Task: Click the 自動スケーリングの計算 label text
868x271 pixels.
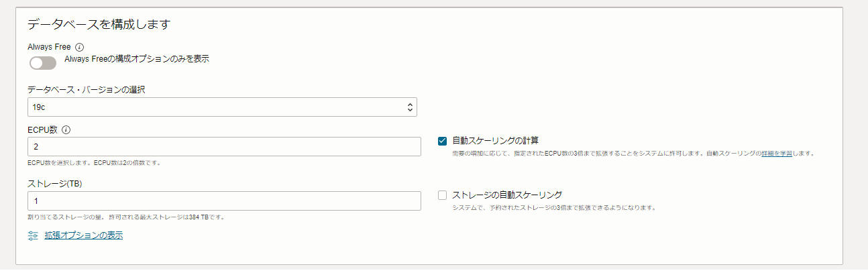Action: click(x=496, y=141)
